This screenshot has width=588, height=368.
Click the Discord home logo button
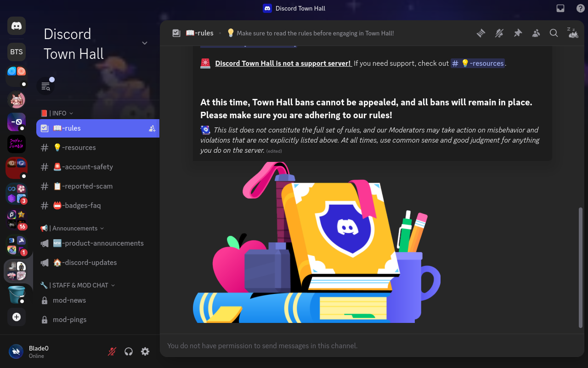(x=17, y=26)
